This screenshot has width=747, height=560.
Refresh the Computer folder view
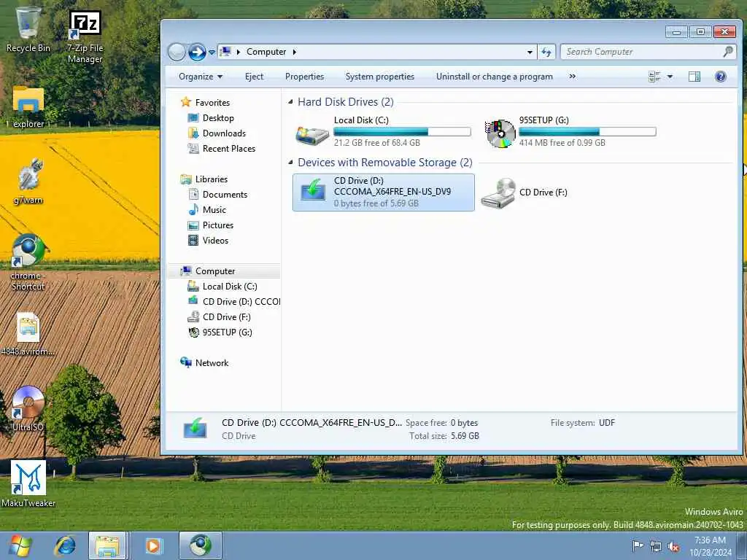[x=546, y=52]
